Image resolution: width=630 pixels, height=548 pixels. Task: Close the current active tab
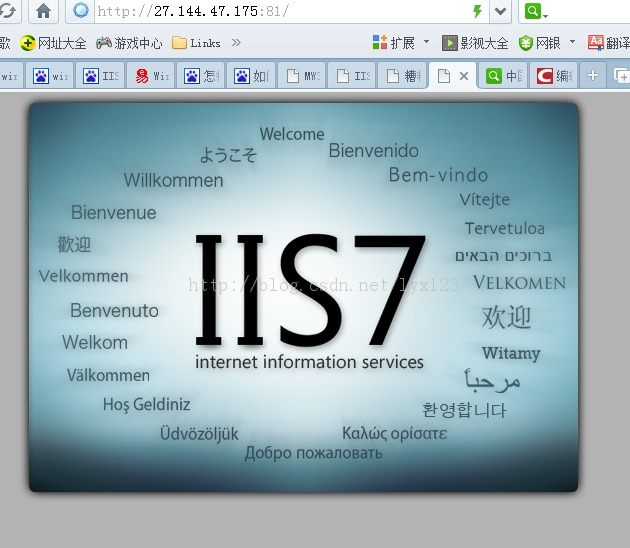[x=464, y=76]
